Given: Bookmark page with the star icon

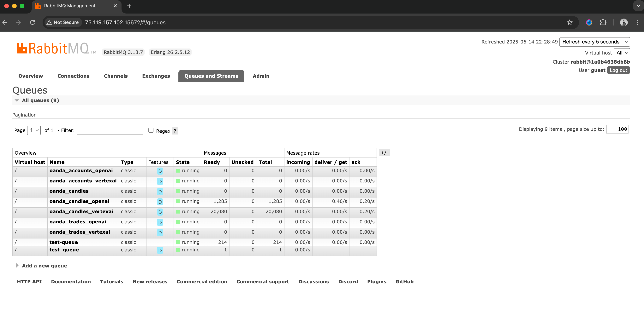Looking at the screenshot, I should coord(569,22).
